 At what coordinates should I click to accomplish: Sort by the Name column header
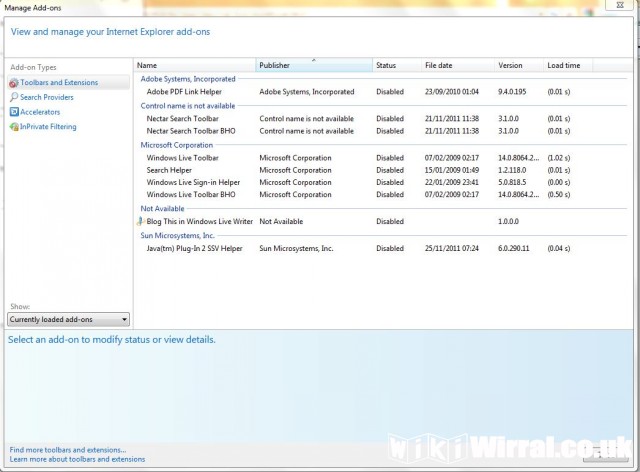point(195,65)
